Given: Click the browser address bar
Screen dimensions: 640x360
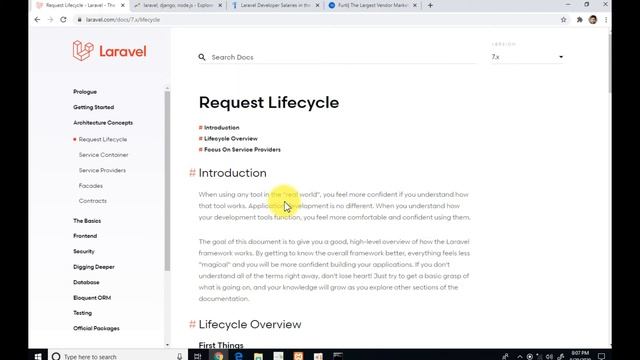Looking at the screenshot, I should pyautogui.click(x=318, y=20).
